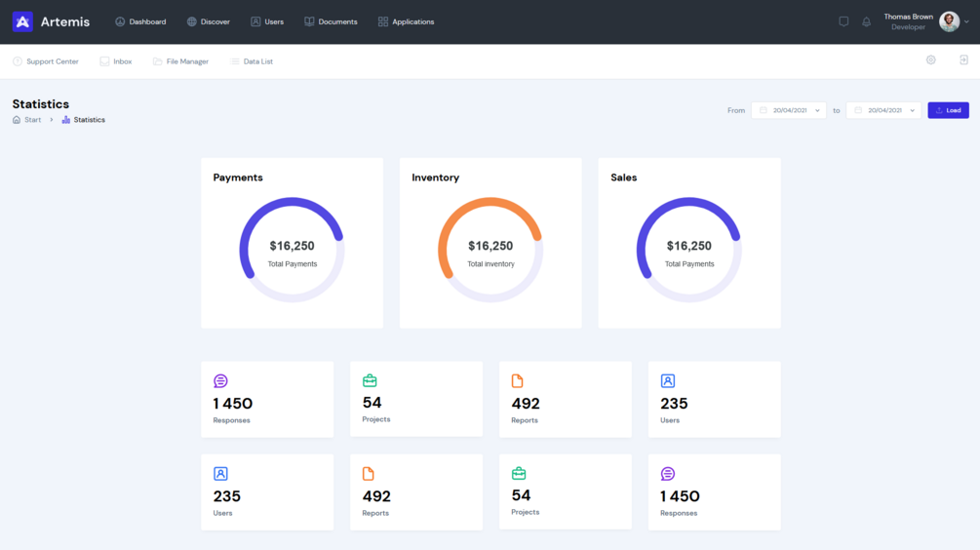Click the Load button
This screenshot has width=980, height=550.
948,110
